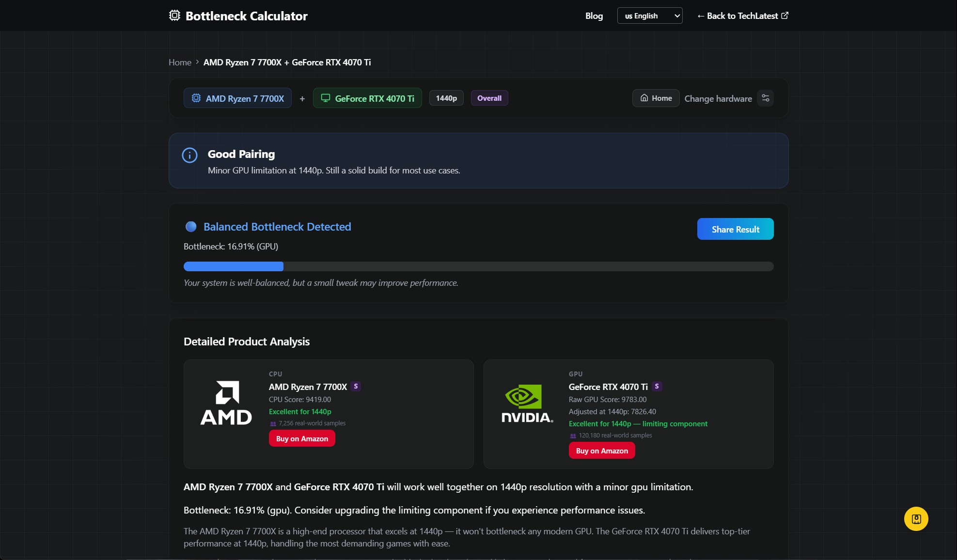Click the Home breadcrumb link
This screenshot has width=957, height=560.
coord(180,62)
